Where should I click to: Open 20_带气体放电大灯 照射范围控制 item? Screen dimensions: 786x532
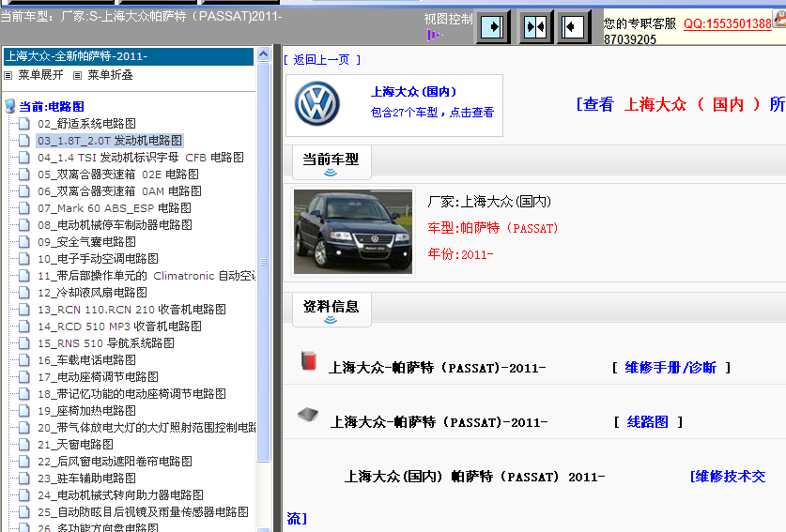[x=146, y=427]
